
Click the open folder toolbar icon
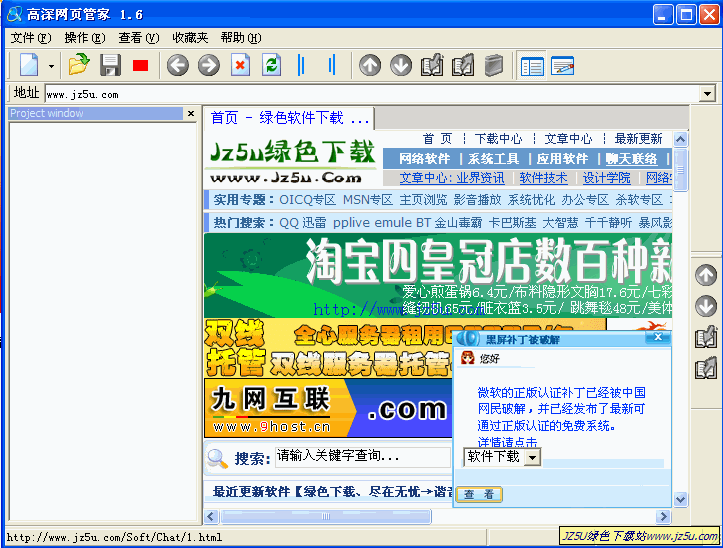click(79, 65)
